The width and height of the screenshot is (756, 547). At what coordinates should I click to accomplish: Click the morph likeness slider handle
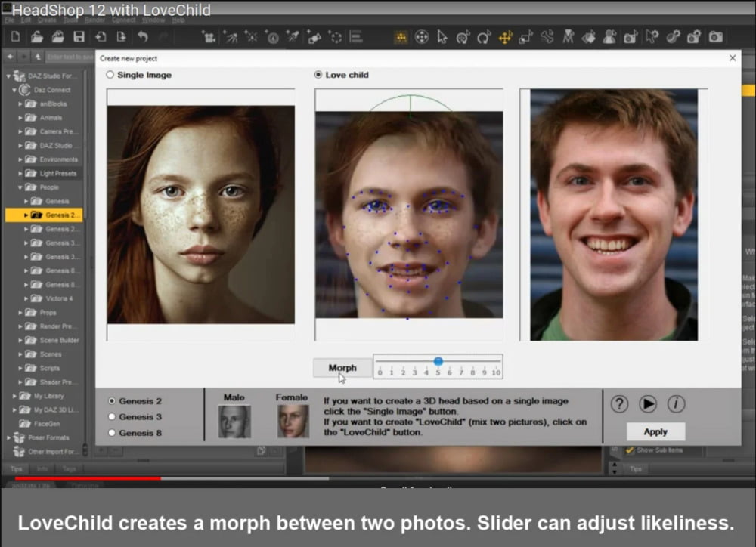438,361
